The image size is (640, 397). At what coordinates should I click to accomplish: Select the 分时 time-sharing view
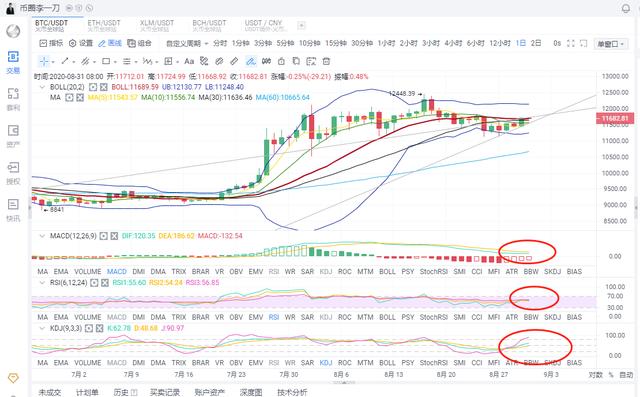point(220,43)
